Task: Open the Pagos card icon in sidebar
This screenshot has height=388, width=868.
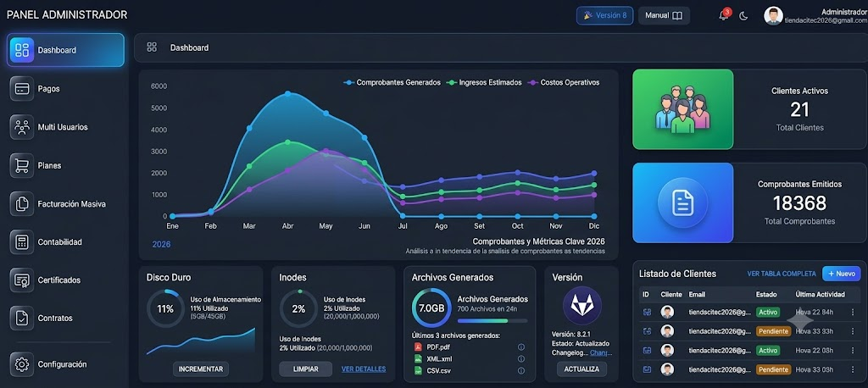Action: pyautogui.click(x=21, y=89)
